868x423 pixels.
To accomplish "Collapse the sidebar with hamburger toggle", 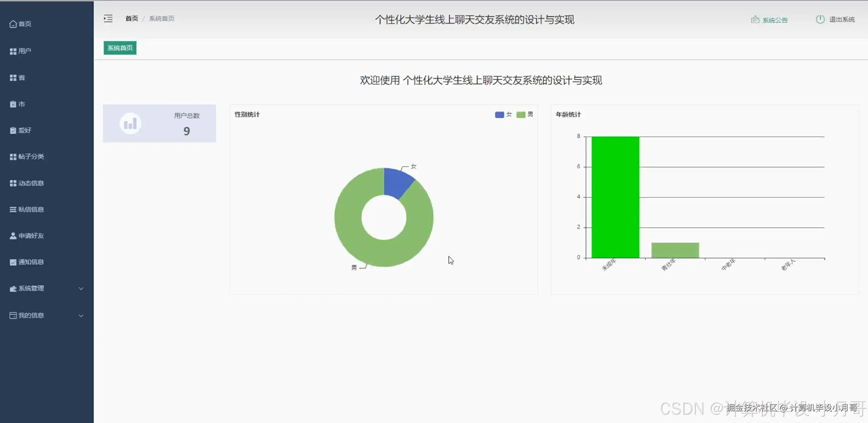I will tap(108, 19).
